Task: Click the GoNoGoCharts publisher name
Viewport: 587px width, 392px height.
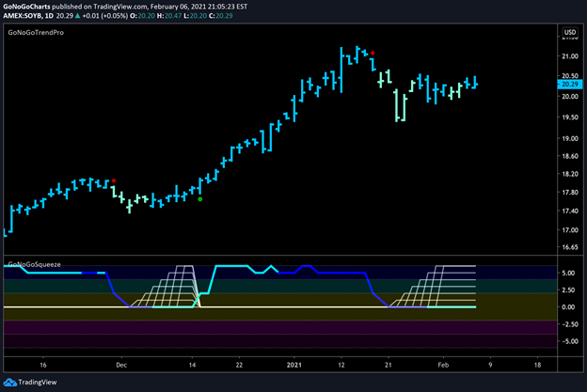Action: coord(26,7)
